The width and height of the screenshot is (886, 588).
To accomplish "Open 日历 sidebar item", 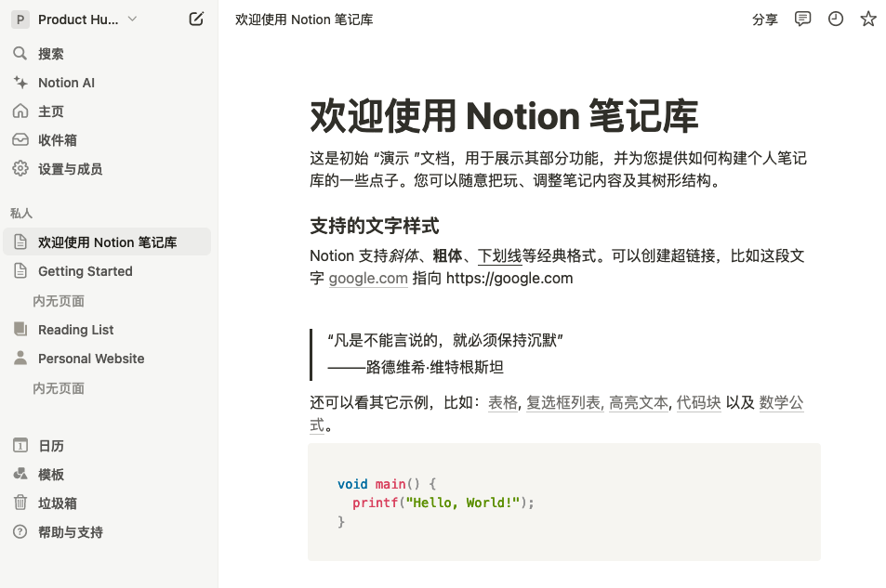I will 51,446.
